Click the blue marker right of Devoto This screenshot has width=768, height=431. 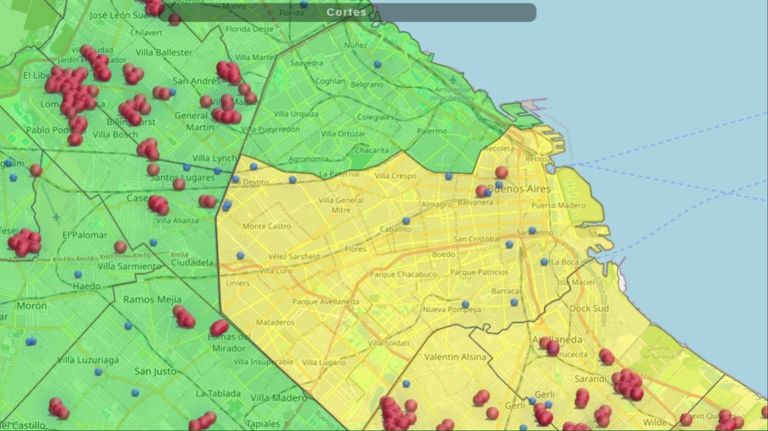click(292, 180)
